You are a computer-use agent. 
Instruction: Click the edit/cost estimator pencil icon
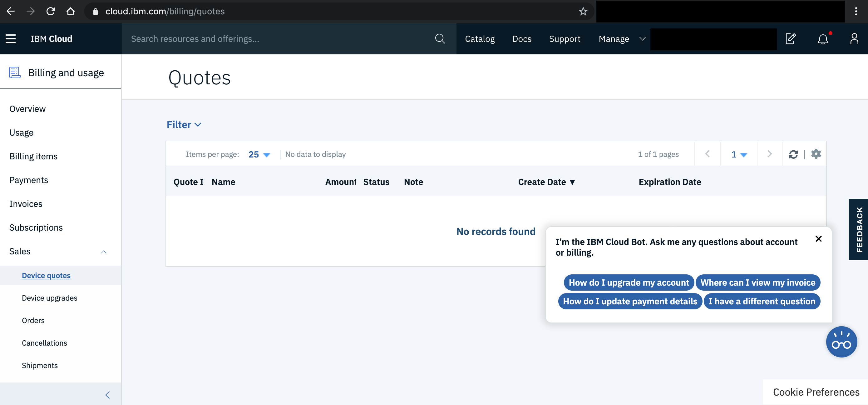tap(791, 39)
